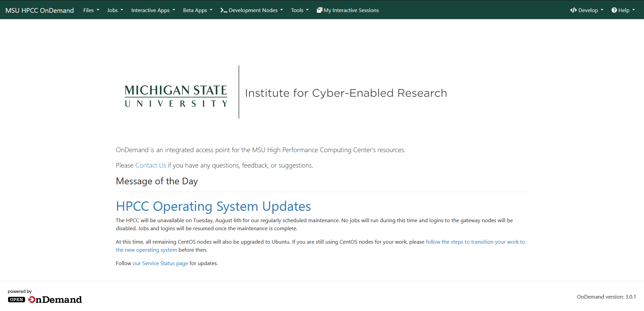Click the "powered by" footer text
The width and height of the screenshot is (644, 311).
point(20,292)
